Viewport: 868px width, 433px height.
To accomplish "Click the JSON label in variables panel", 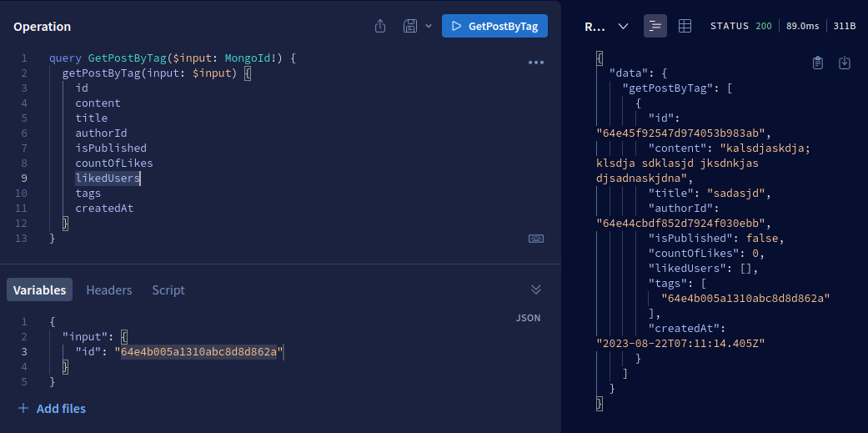I will pyautogui.click(x=528, y=318).
